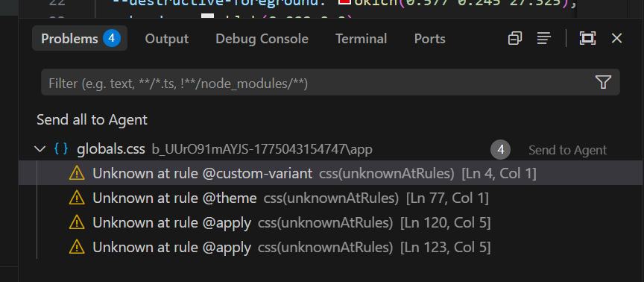Screen dimensions: 644x282
Task: Click warning icon of Ln 120 problem
Action: [77, 223]
